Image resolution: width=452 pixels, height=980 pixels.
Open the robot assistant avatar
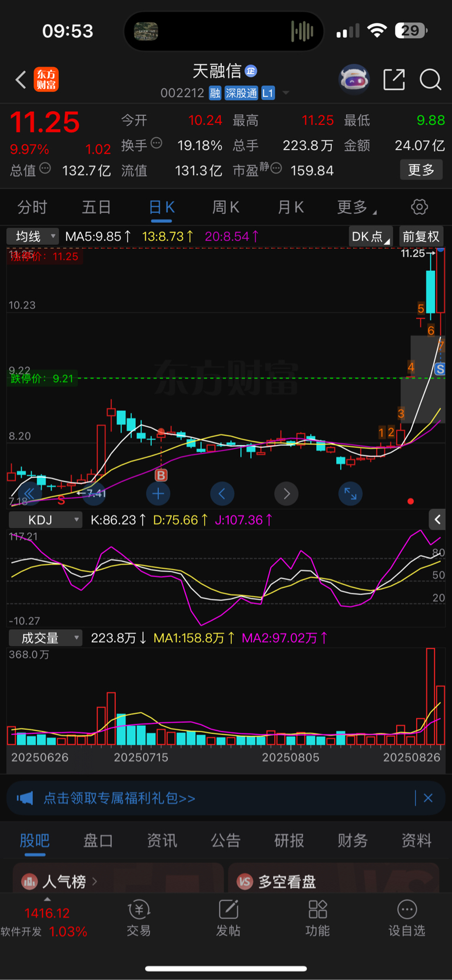click(354, 79)
